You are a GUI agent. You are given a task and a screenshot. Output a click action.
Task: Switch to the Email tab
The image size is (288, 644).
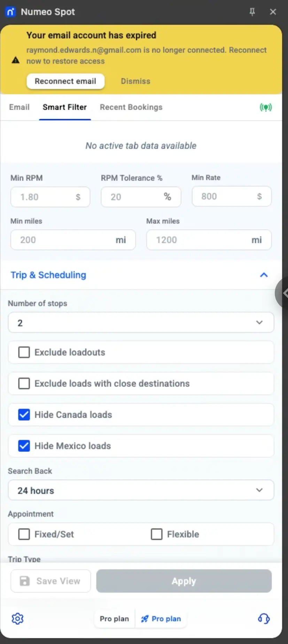(19, 107)
